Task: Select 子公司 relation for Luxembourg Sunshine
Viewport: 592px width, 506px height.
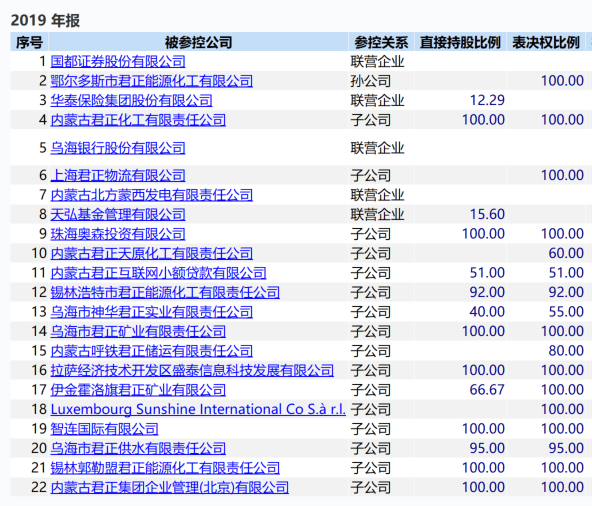Action: pos(370,409)
